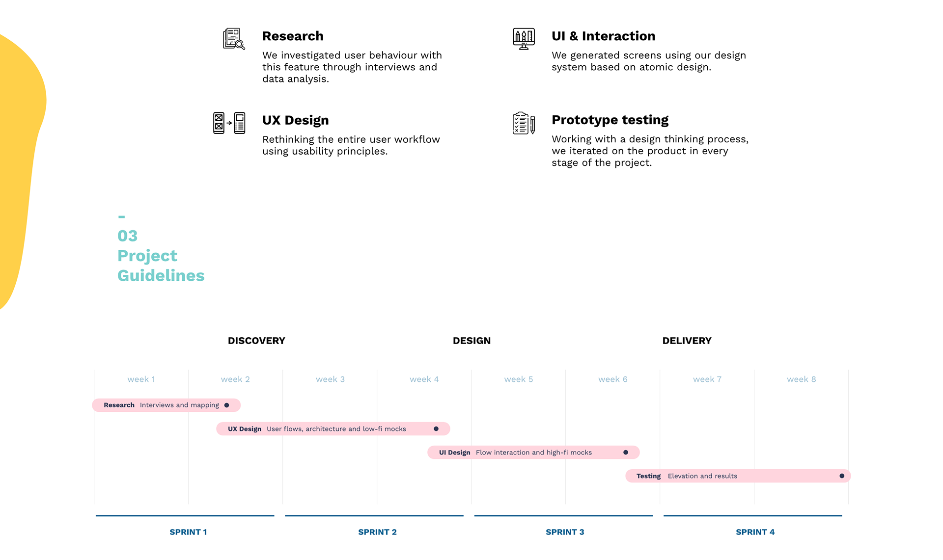This screenshot has width=943, height=560.
Task: Click the Research document magnifier icon
Action: coord(234,39)
